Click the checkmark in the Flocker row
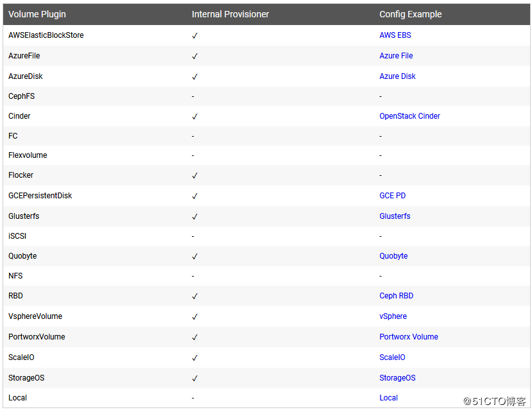This screenshot has width=532, height=412. pyautogui.click(x=194, y=176)
